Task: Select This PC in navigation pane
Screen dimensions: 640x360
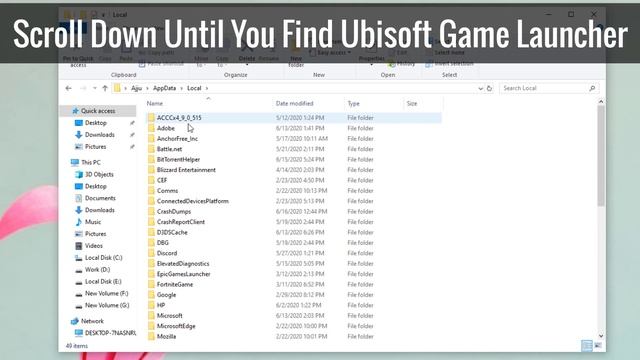Action: (x=91, y=162)
